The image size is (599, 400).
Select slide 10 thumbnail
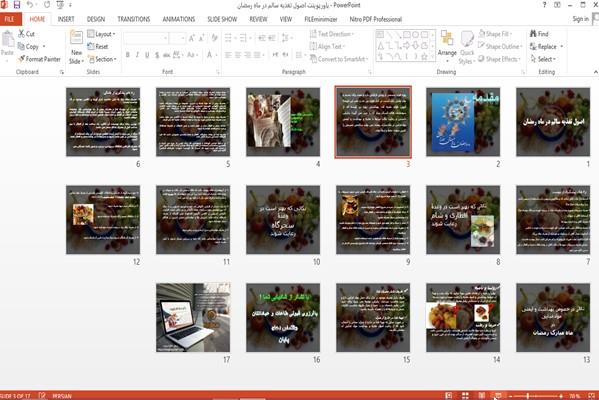coord(283,220)
